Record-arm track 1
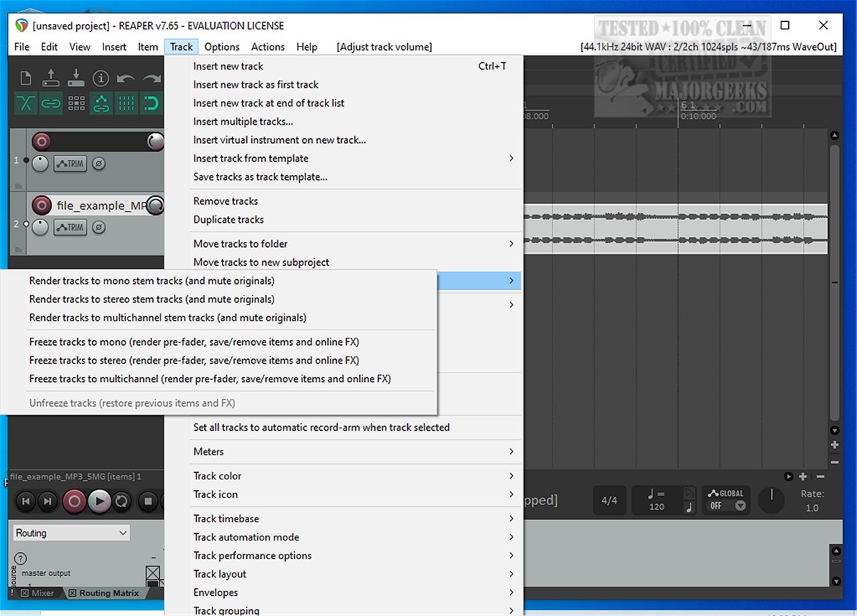Image resolution: width=857 pixels, height=616 pixels. (41, 141)
